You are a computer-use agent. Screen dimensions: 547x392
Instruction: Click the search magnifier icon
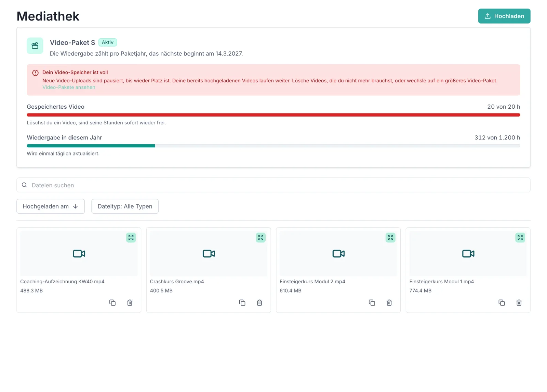click(x=24, y=185)
